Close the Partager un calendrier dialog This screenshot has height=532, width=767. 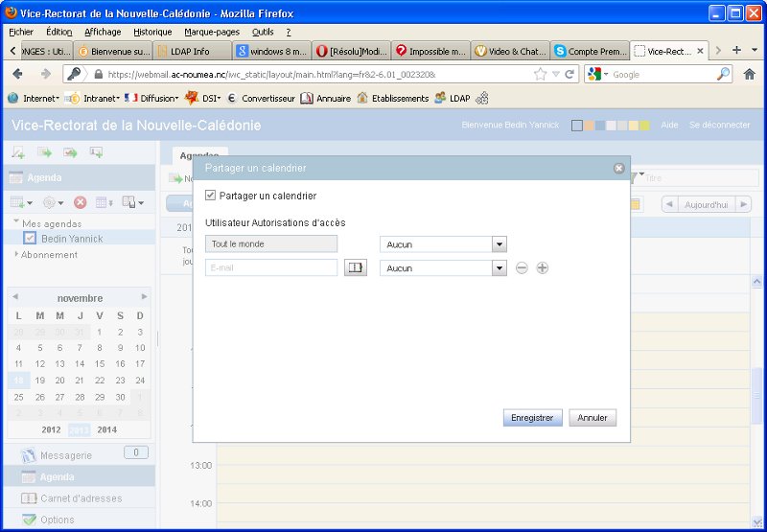pos(619,168)
